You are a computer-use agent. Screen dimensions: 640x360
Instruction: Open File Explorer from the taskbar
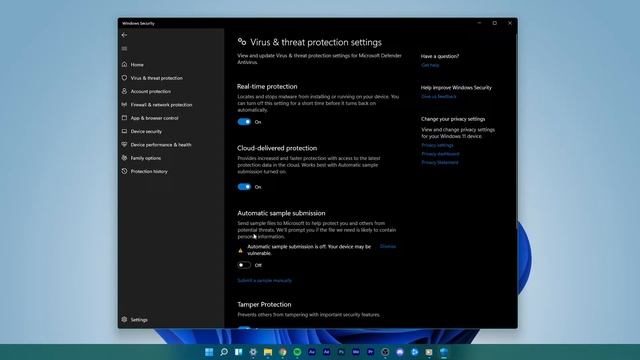point(268,352)
